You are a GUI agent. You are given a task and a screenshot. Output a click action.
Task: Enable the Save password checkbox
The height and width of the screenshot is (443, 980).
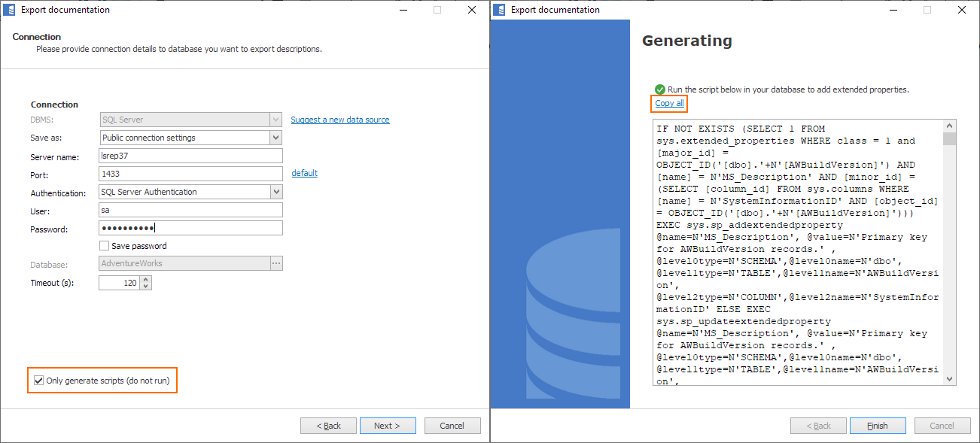pos(105,246)
